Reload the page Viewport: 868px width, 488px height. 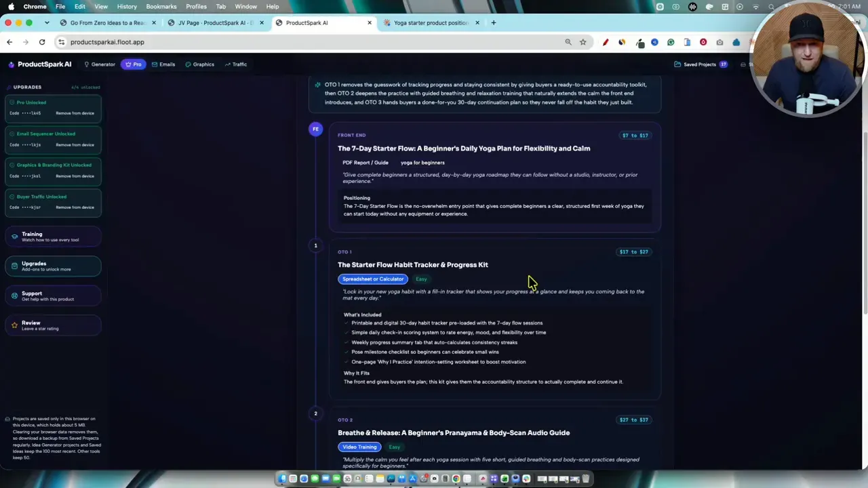(42, 42)
